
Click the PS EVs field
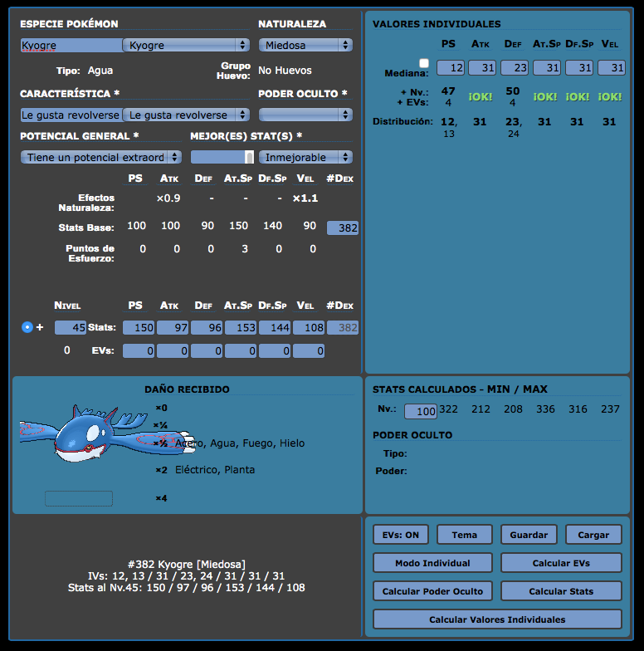tap(139, 350)
